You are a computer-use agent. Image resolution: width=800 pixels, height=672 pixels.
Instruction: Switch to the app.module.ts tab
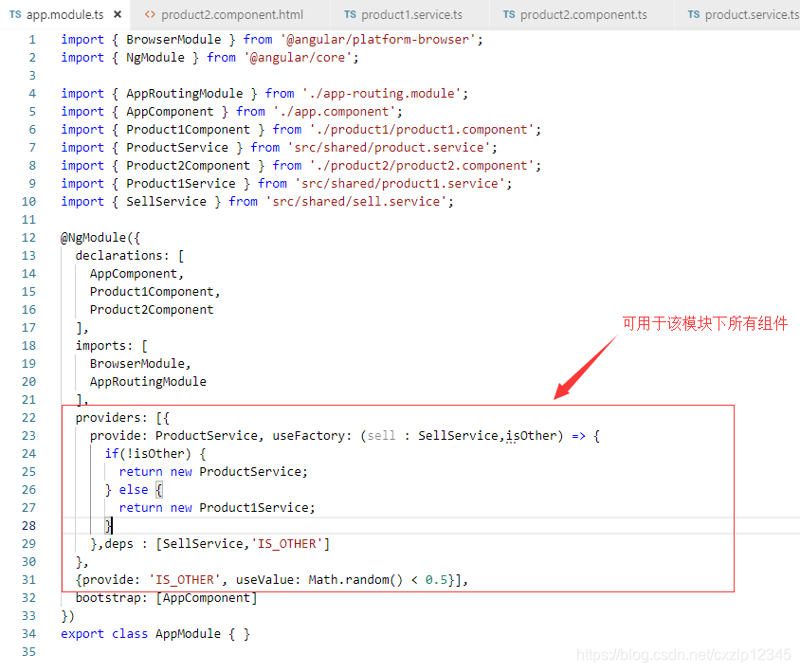(64, 15)
